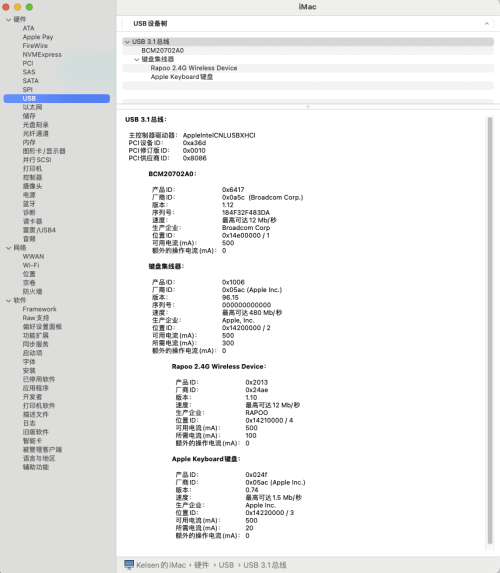
Task: Select 雷雳/USB4 in the sidebar
Action: click(39, 230)
